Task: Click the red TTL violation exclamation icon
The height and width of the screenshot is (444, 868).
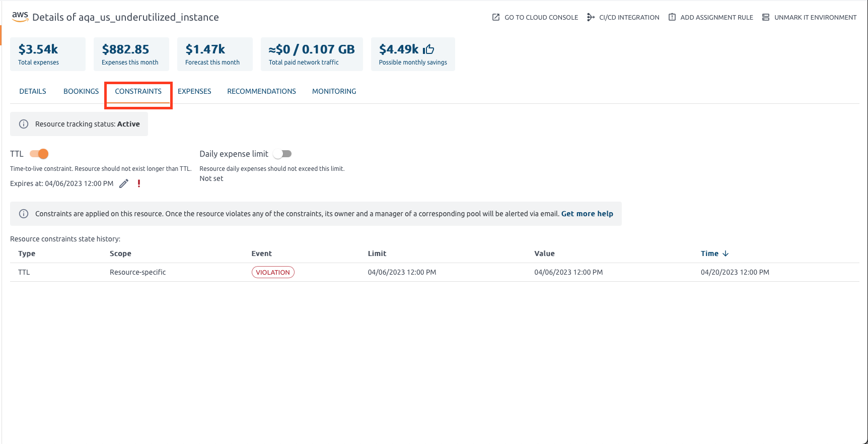Action: pos(139,183)
